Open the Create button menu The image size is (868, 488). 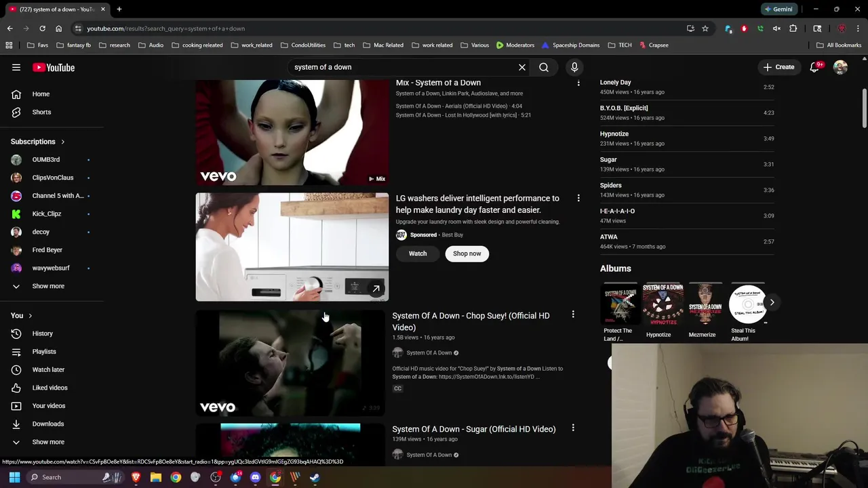tap(778, 67)
